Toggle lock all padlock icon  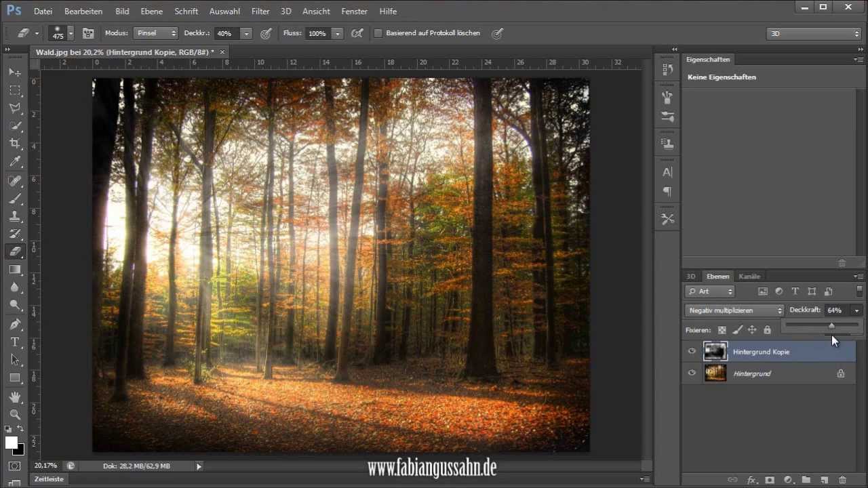pos(767,330)
